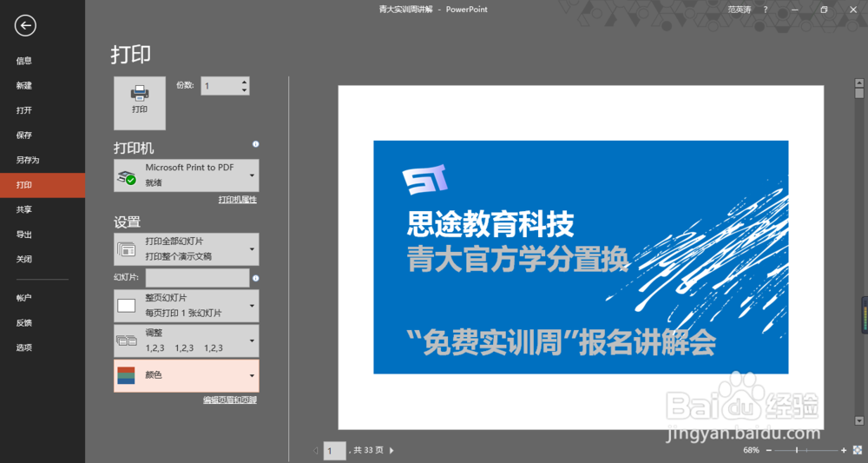Go to the next preview page arrow

(x=392, y=451)
